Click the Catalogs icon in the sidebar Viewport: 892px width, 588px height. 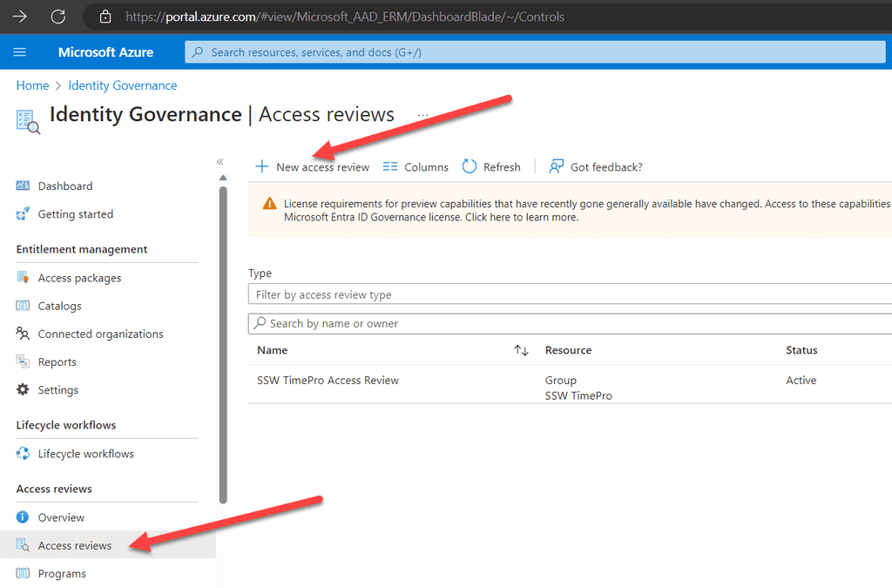click(24, 306)
